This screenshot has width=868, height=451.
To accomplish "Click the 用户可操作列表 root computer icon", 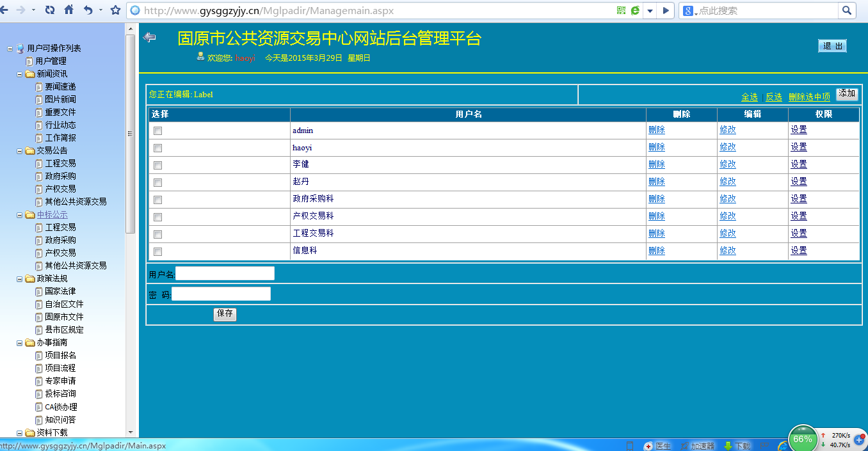I will [x=20, y=48].
